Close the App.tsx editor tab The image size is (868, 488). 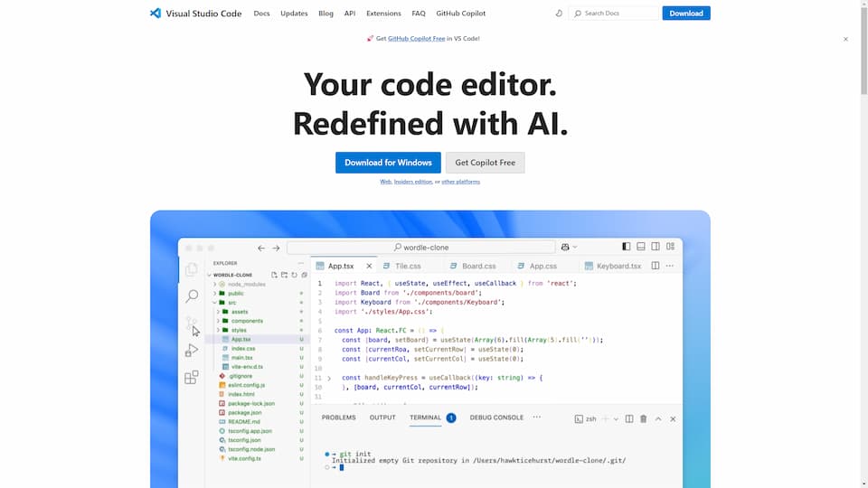(369, 266)
